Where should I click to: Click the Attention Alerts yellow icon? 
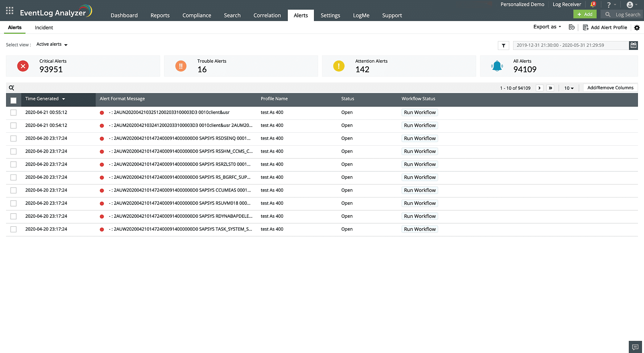[x=338, y=66]
